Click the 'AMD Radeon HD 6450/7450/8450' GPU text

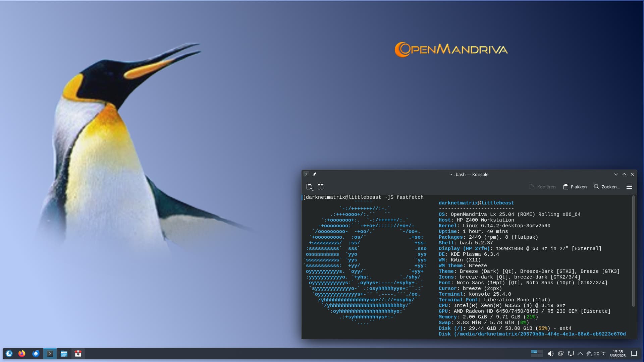[496, 311]
